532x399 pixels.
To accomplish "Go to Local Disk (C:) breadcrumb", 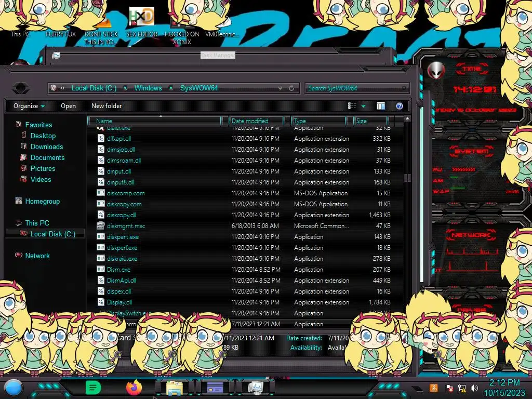I will point(94,88).
